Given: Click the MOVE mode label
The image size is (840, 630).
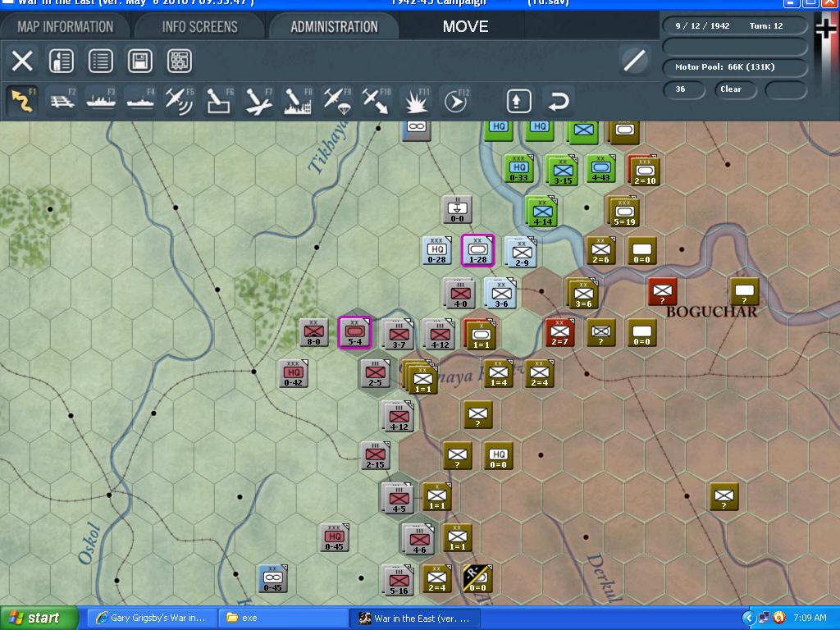Looking at the screenshot, I should click(465, 27).
